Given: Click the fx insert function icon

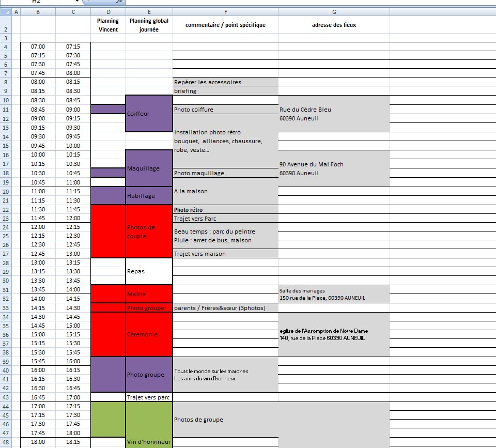Looking at the screenshot, I should click(x=119, y=2).
